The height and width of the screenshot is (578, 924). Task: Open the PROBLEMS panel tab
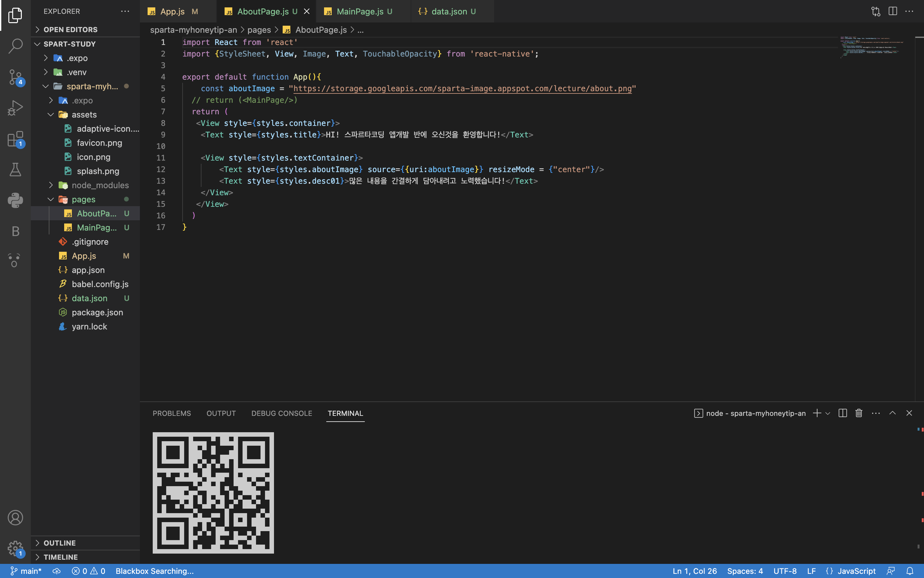(x=172, y=413)
